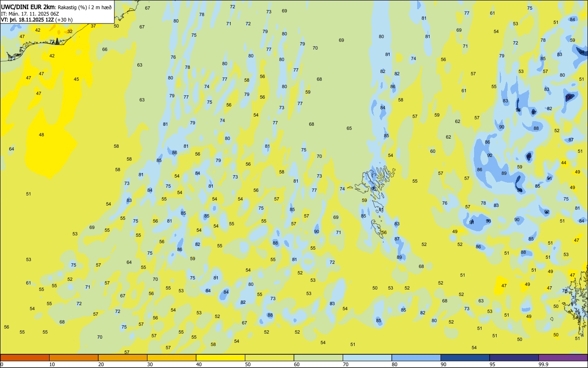Click the map value "44"
Viewport: 588px width, 368px height.
coord(564,163)
